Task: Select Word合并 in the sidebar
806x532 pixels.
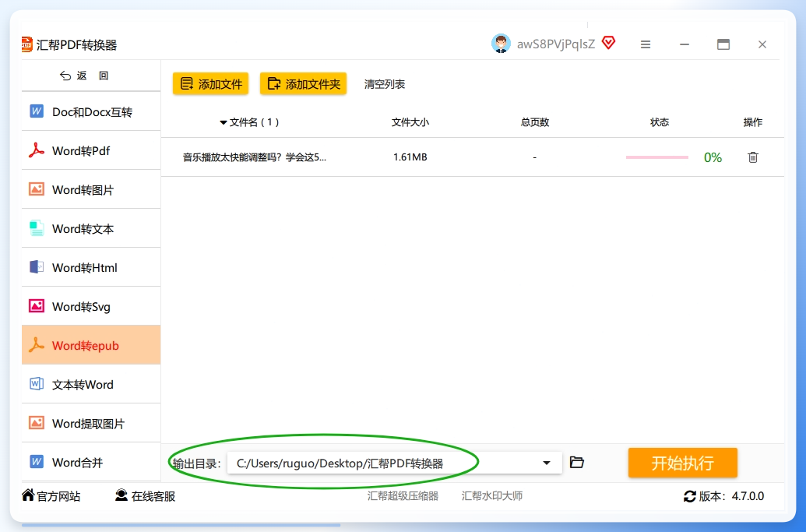Action: click(x=91, y=462)
